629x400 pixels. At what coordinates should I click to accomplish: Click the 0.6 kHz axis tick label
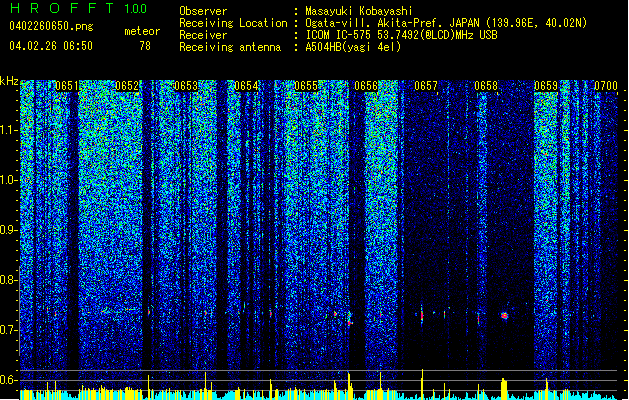click(x=8, y=380)
